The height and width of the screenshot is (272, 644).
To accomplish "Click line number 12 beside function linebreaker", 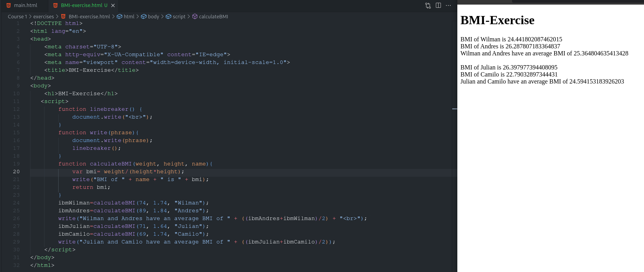I will 16,109.
